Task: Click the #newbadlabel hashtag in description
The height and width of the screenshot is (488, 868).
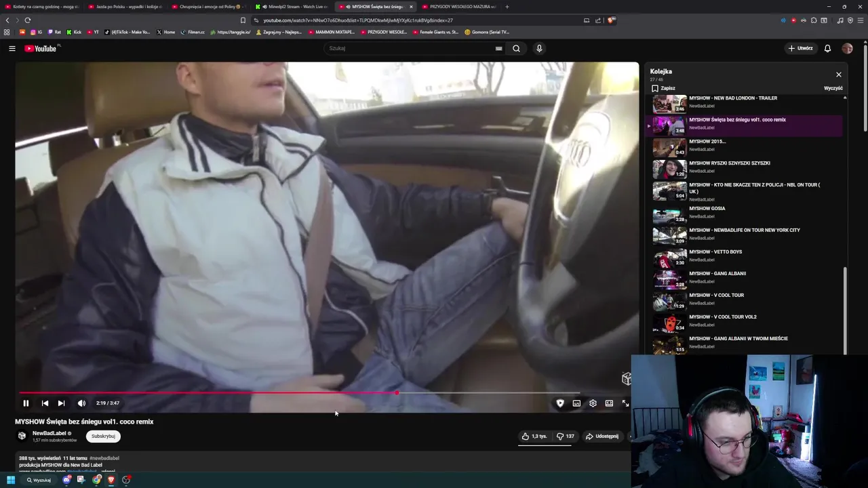Action: pyautogui.click(x=104, y=458)
